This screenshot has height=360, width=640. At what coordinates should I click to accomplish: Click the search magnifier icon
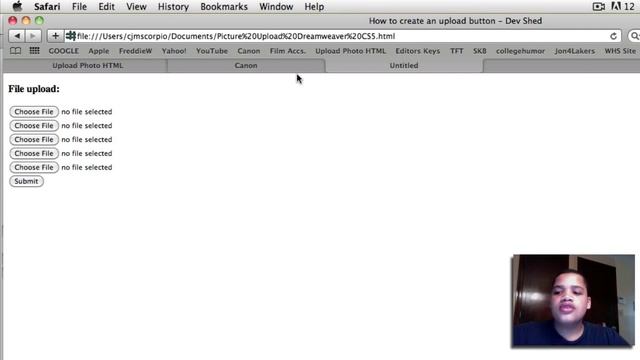[x=634, y=36]
